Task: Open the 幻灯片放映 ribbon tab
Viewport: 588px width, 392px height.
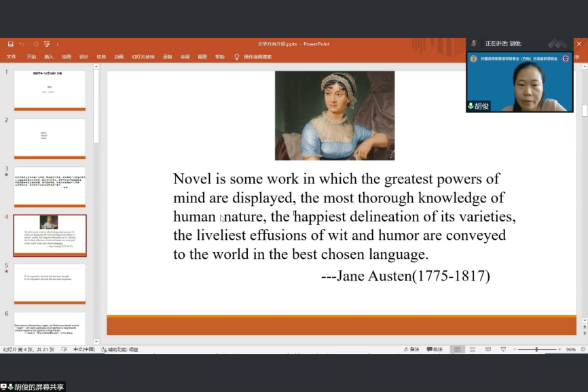Action: (x=143, y=57)
